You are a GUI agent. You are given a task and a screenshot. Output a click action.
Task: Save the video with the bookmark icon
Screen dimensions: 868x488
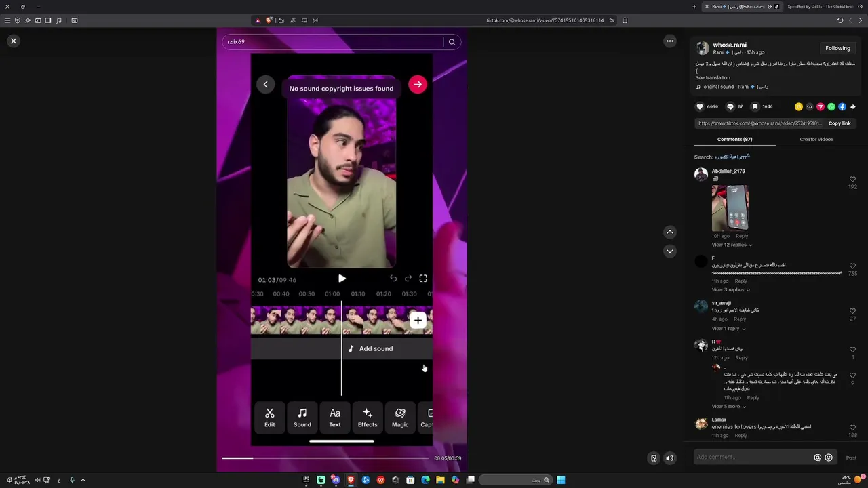[x=755, y=106]
